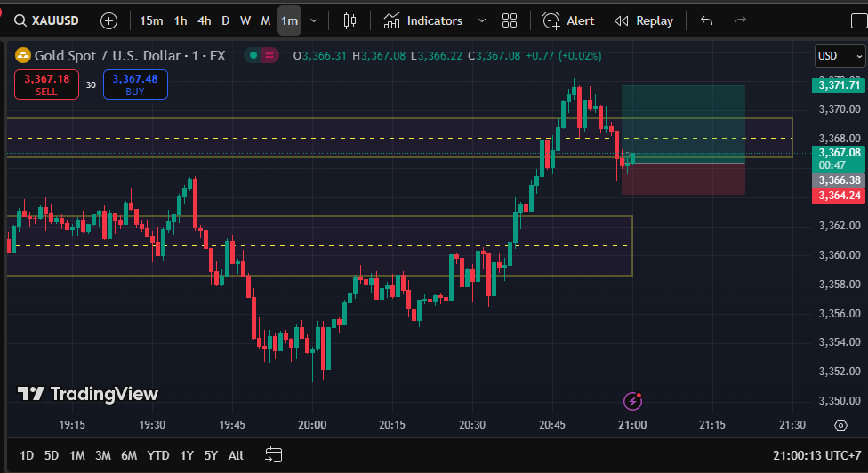Click the 3,366.38 entry price label
The height and width of the screenshot is (473, 868).
pyautogui.click(x=839, y=180)
